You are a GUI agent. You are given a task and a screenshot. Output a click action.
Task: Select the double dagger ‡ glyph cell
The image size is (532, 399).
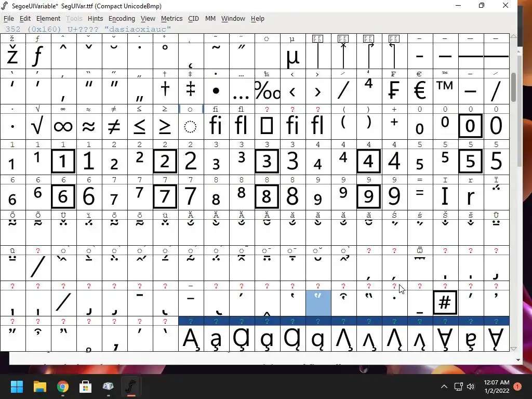[191, 91]
